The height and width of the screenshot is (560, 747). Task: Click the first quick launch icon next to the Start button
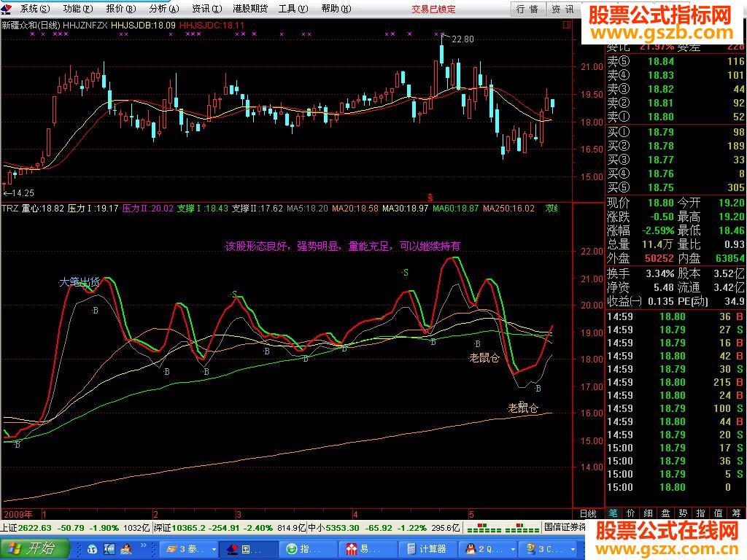pos(93,549)
